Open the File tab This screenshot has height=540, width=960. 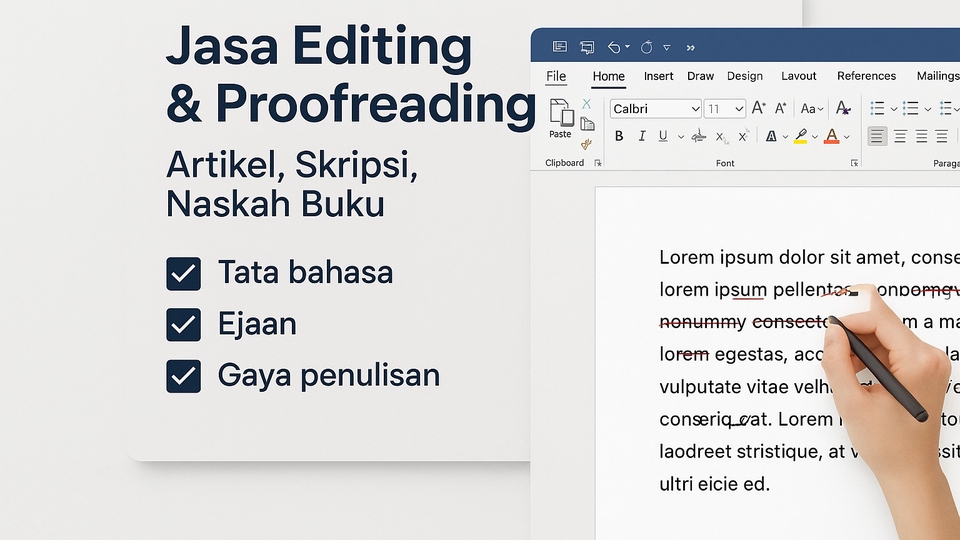coord(556,77)
